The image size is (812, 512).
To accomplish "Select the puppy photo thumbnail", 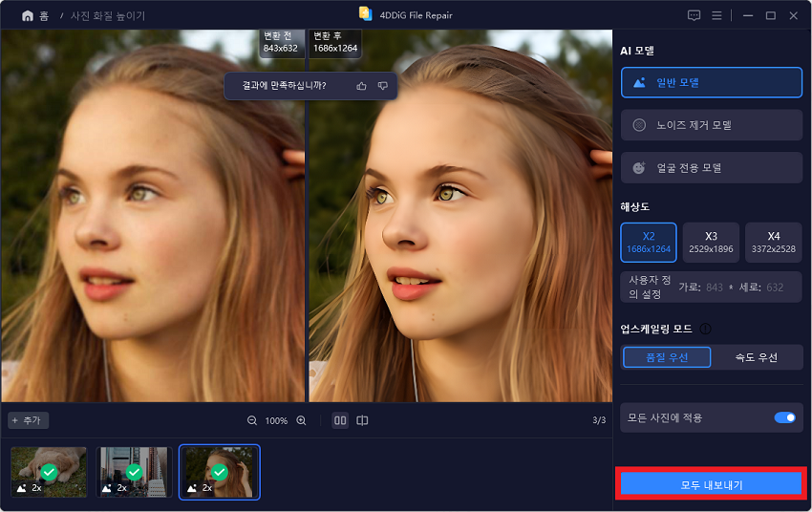I will pos(49,472).
